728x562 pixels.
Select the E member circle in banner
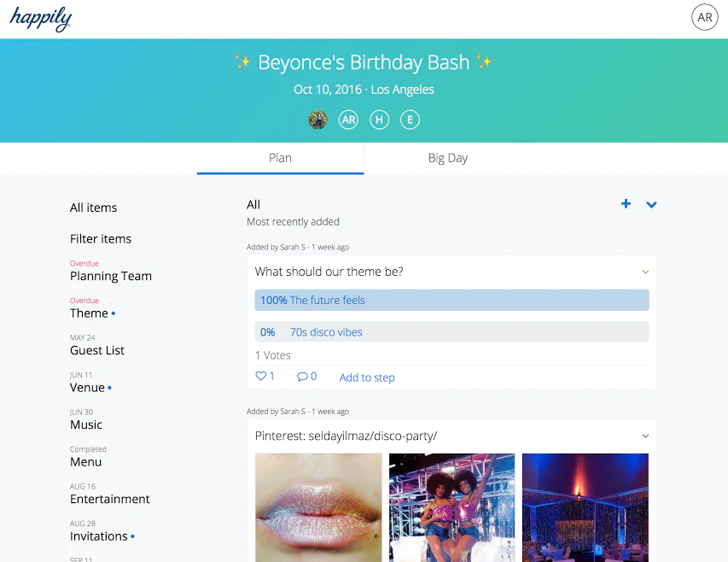pos(410,120)
